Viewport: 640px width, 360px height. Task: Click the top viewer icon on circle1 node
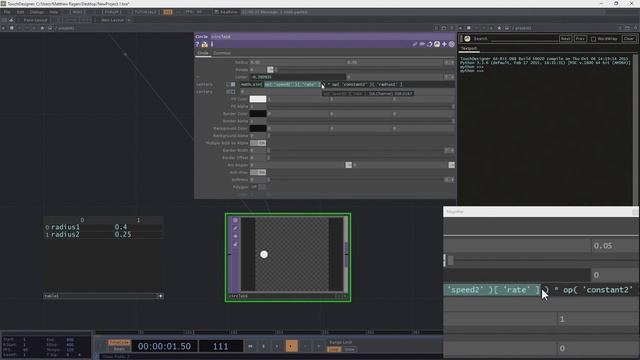pyautogui.click(x=235, y=220)
